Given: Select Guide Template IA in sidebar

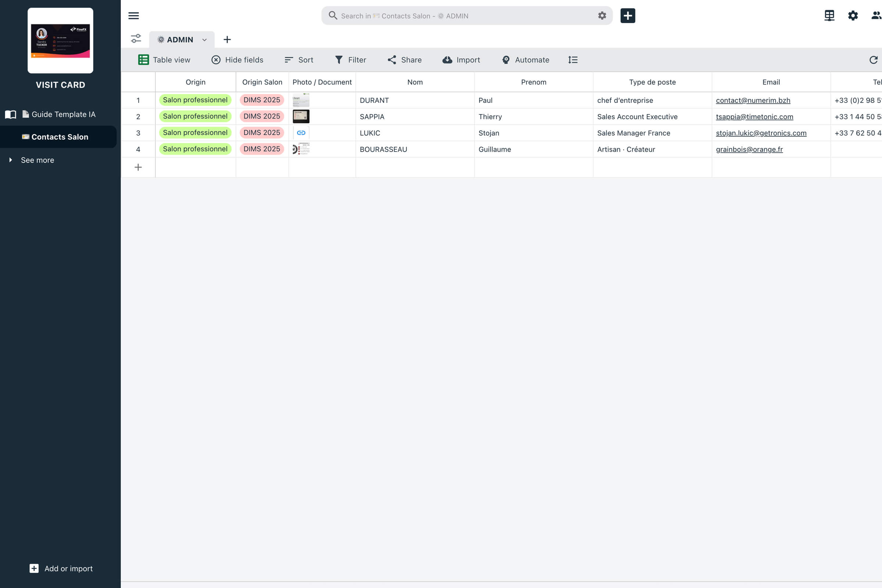Looking at the screenshot, I should [63, 114].
